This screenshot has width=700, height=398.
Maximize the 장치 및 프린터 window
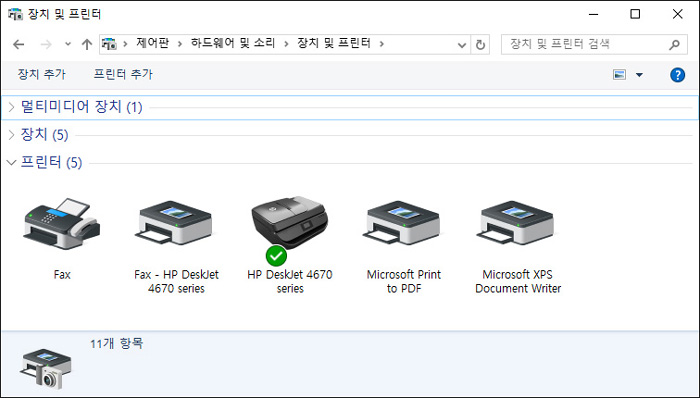pos(635,14)
